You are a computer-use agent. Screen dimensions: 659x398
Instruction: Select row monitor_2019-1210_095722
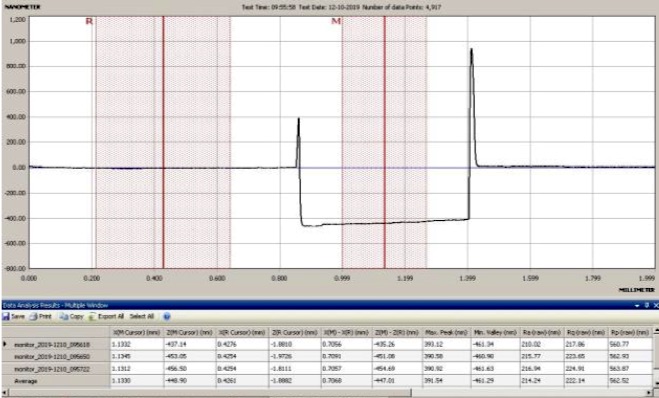tap(55, 369)
